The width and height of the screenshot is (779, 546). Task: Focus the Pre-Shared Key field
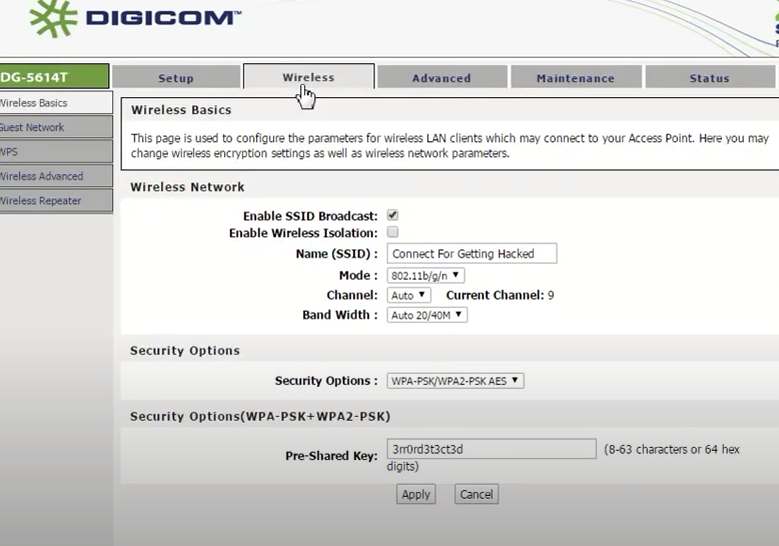tap(491, 450)
